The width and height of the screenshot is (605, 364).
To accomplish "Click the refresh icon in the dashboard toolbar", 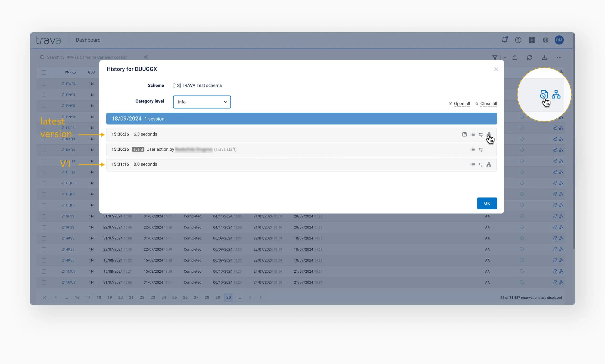I will 529,58.
